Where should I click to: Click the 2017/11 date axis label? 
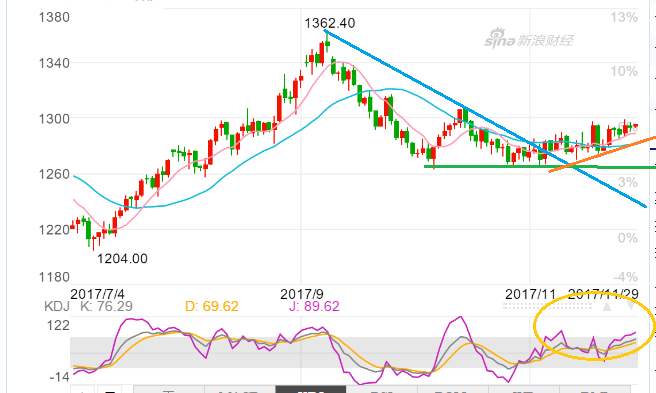pyautogui.click(x=530, y=294)
